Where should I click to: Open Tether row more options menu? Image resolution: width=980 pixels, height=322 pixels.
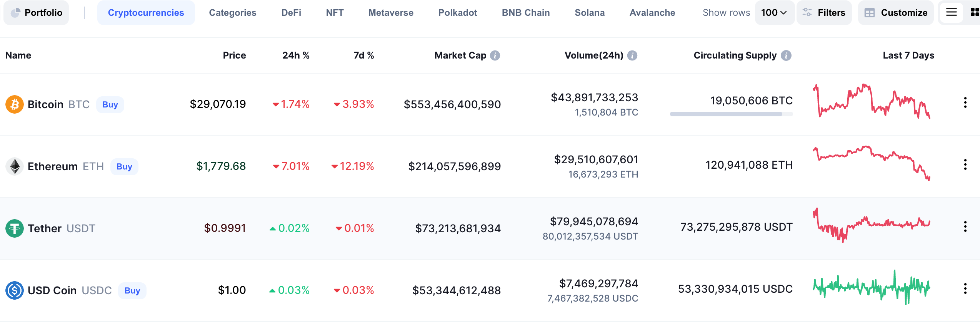965,226
